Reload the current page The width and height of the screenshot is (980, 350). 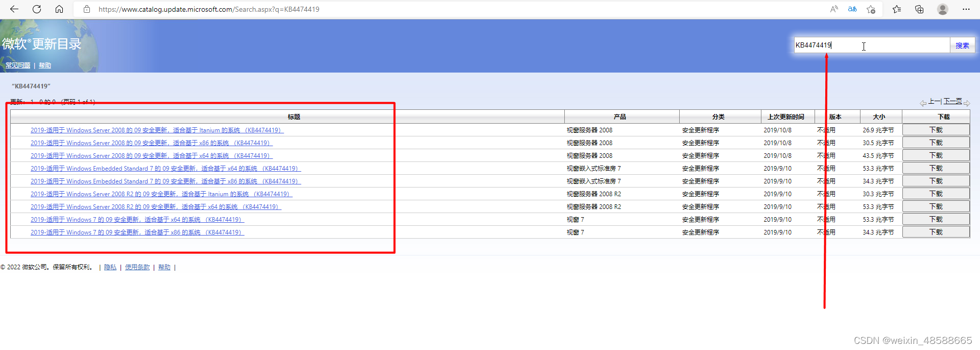(x=37, y=9)
